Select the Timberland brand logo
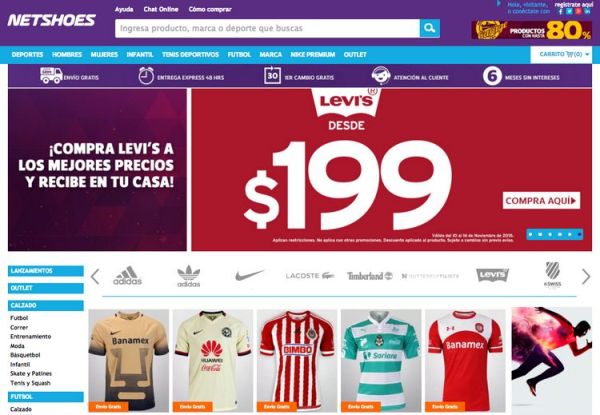 pos(370,276)
